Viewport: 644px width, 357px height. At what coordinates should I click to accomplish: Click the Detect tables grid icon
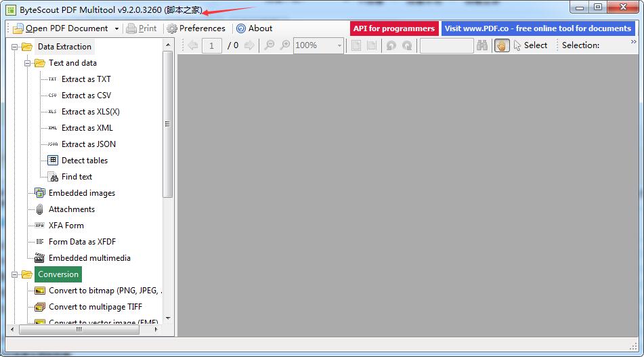click(53, 161)
